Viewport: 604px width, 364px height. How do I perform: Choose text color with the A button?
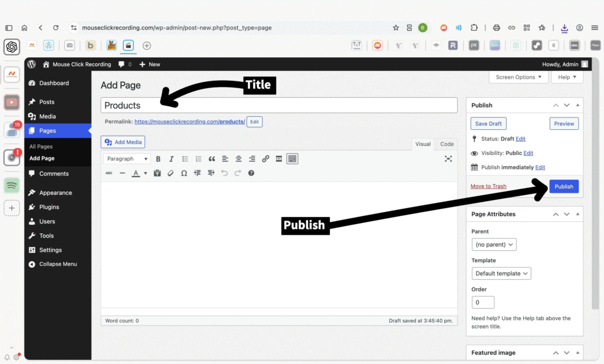[x=136, y=173]
